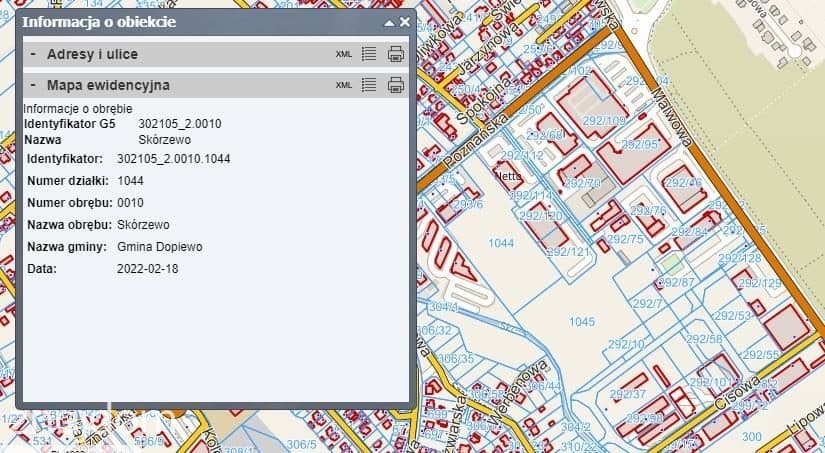
Task: Click the date 2022-02-18
Action: pyautogui.click(x=147, y=269)
